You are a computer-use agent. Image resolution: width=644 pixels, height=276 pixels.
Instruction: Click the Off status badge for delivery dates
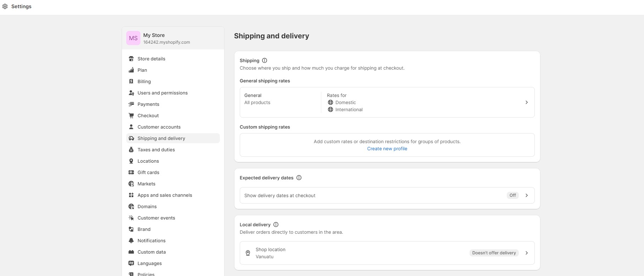pyautogui.click(x=513, y=195)
